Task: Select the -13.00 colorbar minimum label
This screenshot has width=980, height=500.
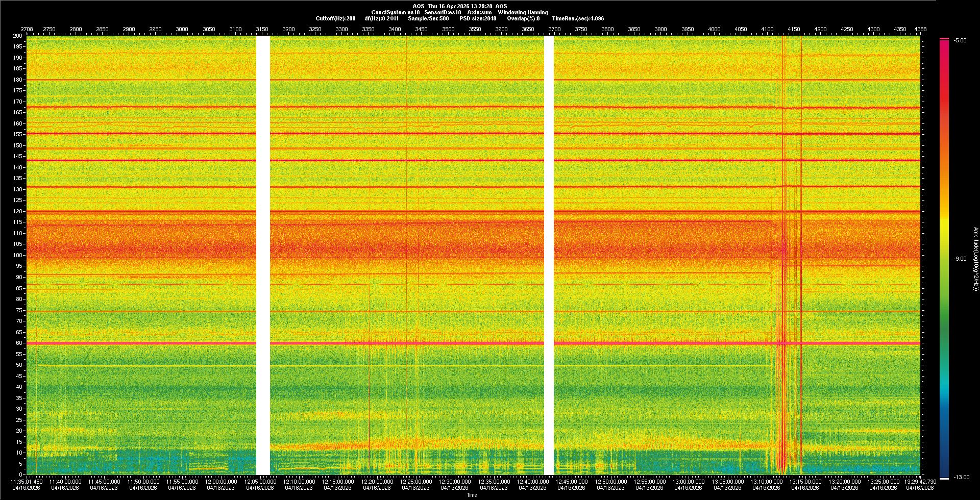Action: 960,478
